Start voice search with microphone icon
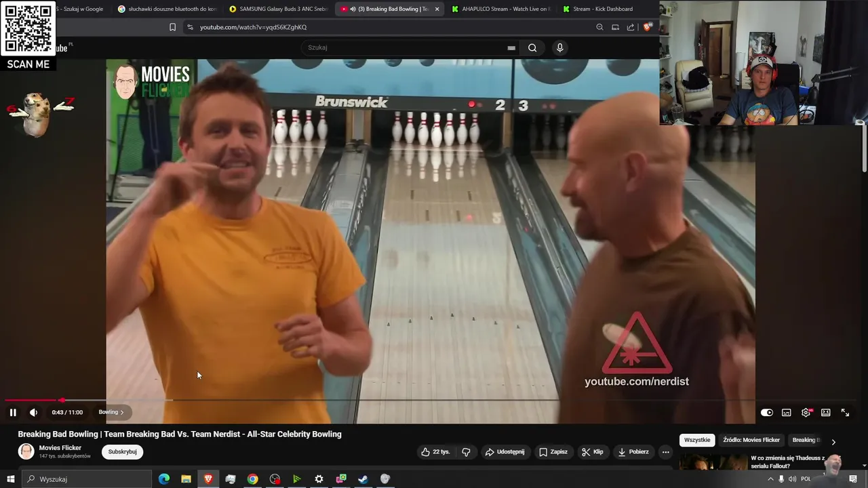868x488 pixels. [559, 47]
